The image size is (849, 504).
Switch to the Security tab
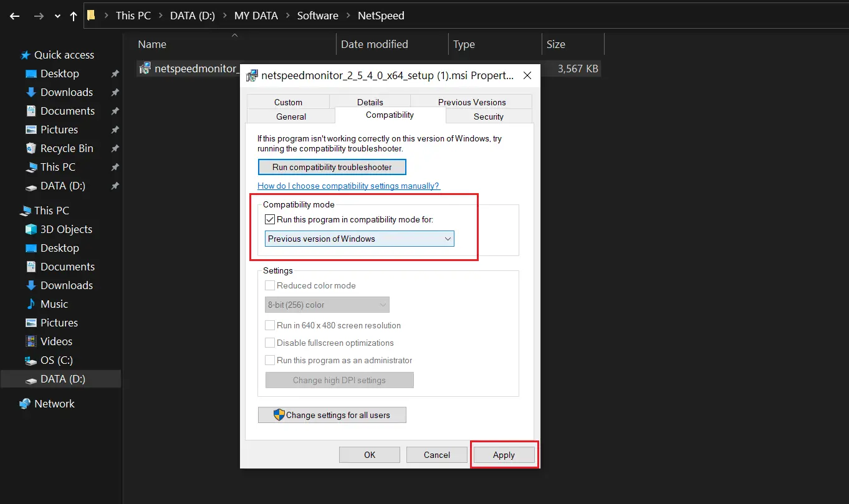[x=489, y=116]
